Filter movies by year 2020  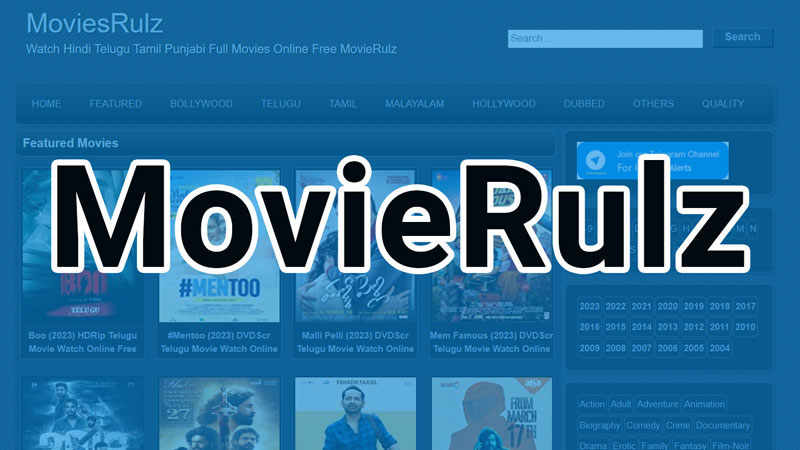click(667, 306)
